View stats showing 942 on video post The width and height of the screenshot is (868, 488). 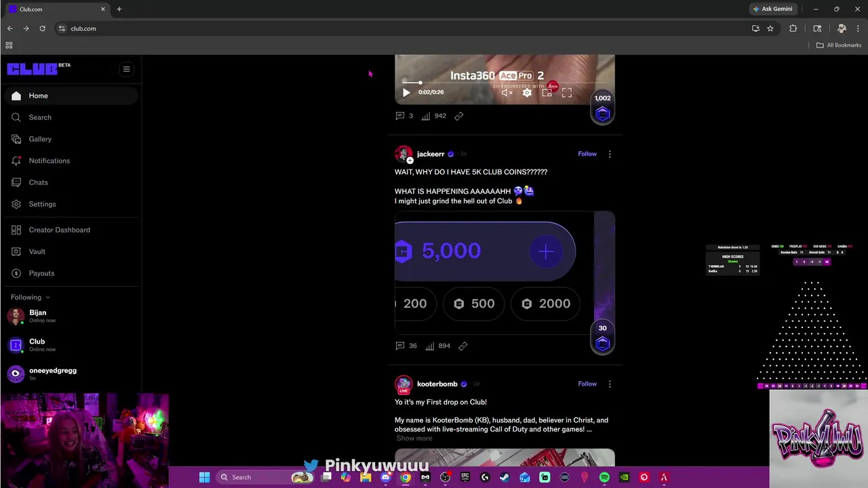[x=434, y=116]
